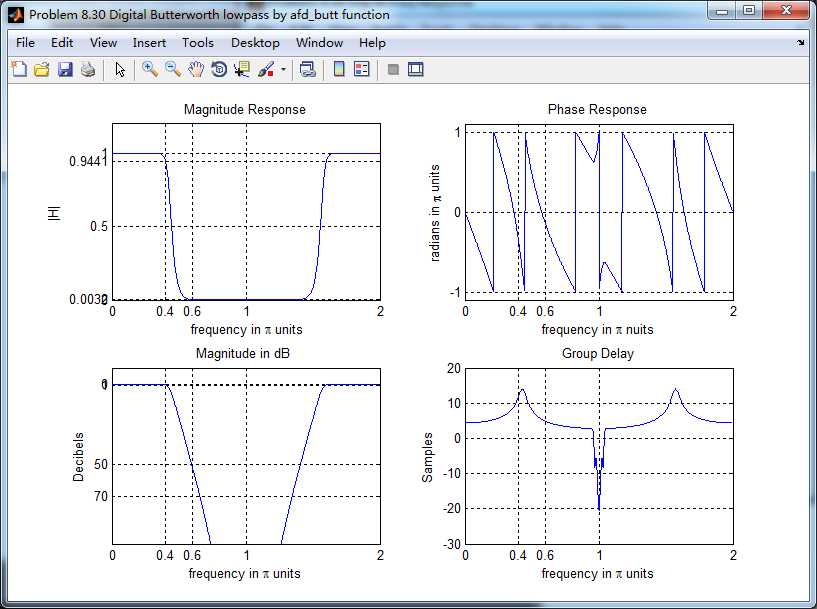Click the Decibels y-axis label

78,456
